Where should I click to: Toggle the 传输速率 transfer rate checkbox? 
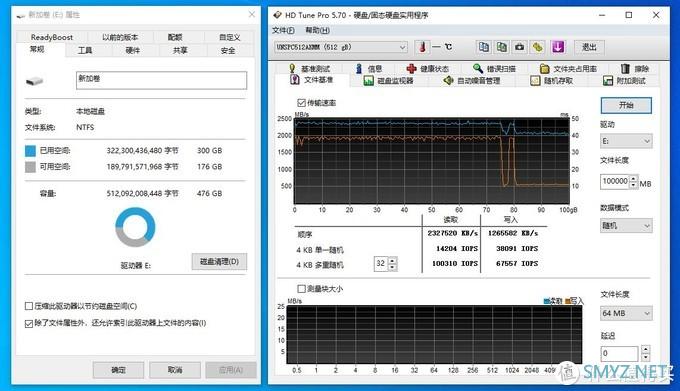[x=301, y=103]
